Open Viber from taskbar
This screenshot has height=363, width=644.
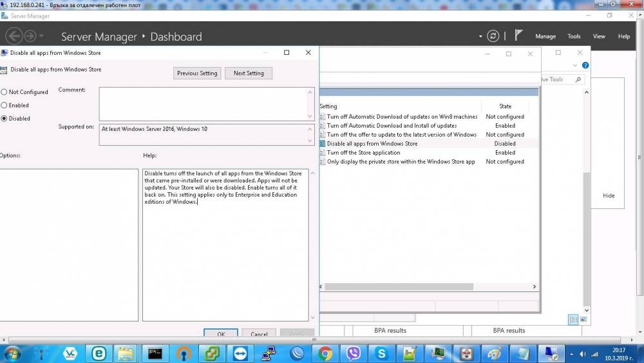(353, 353)
